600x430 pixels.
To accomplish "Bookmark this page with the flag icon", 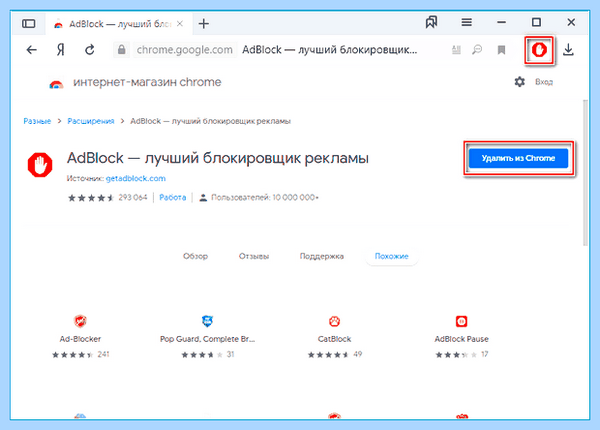I will click(x=501, y=50).
